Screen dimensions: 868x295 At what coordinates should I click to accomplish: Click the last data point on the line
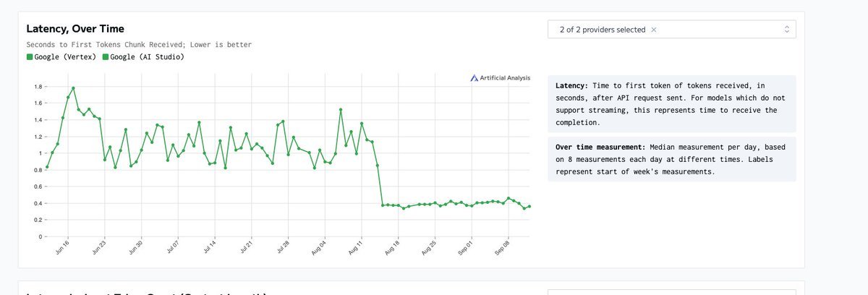tap(529, 206)
